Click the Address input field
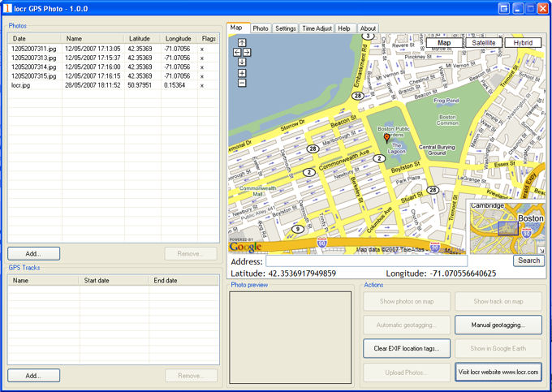Screen dimensions: 552x392 click(366, 261)
